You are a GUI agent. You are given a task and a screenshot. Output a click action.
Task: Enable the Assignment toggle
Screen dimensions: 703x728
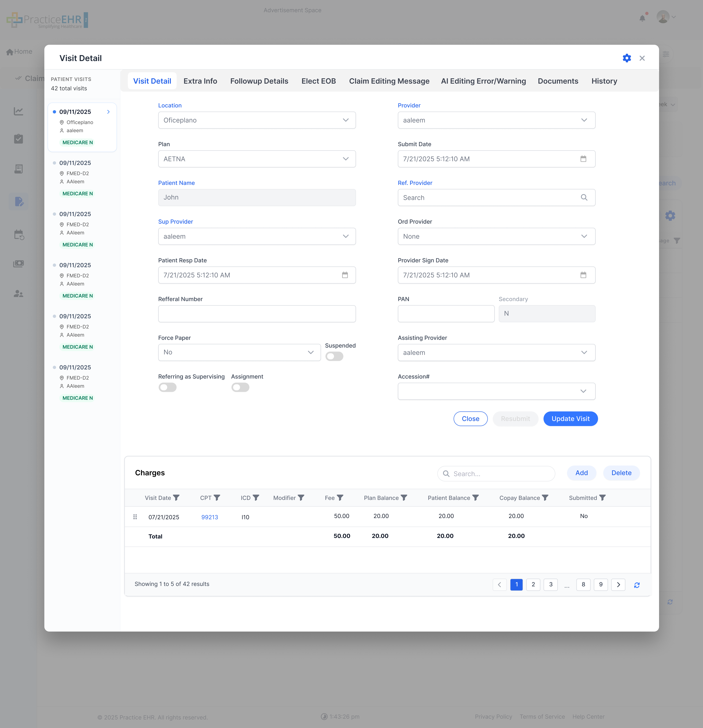(x=240, y=387)
